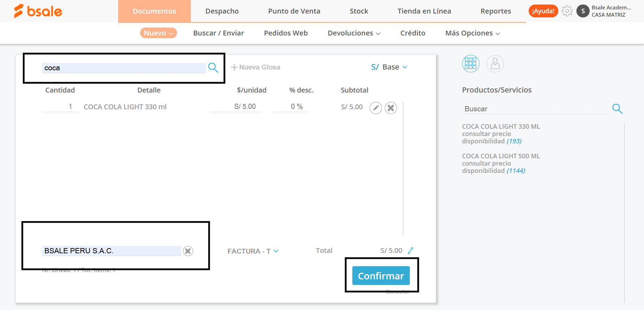Select COCA COLA LIGHT 500 ML product
The width and height of the screenshot is (644, 310).
click(501, 156)
